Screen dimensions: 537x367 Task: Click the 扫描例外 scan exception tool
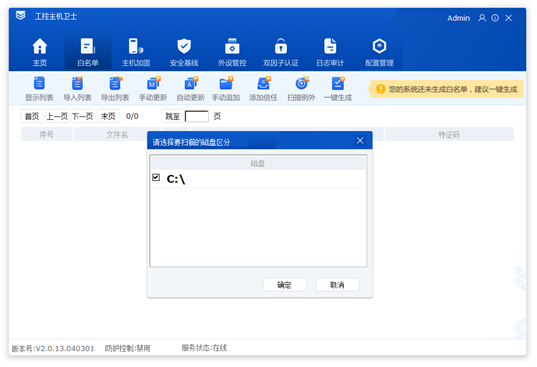click(301, 89)
